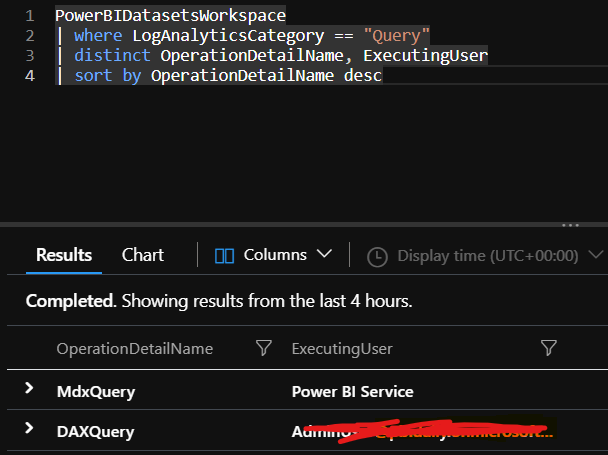The height and width of the screenshot is (455, 608).
Task: Click the "Query" string literal
Action: point(396,36)
